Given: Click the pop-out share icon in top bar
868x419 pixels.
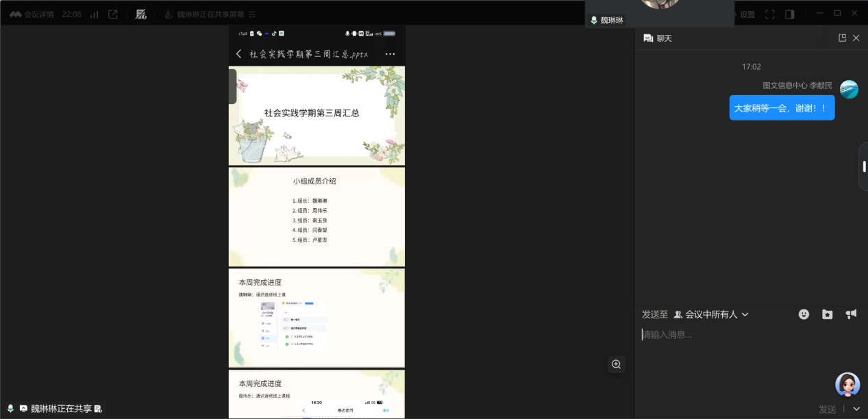Looking at the screenshot, I should pyautogui.click(x=113, y=14).
